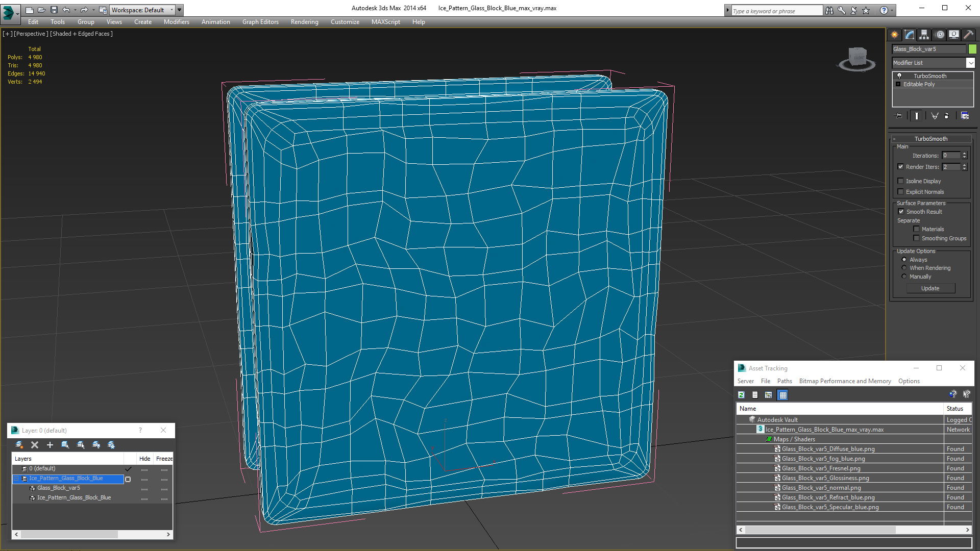Click Asset Tracking horizontal scrollbar
980x551 pixels.
click(854, 530)
